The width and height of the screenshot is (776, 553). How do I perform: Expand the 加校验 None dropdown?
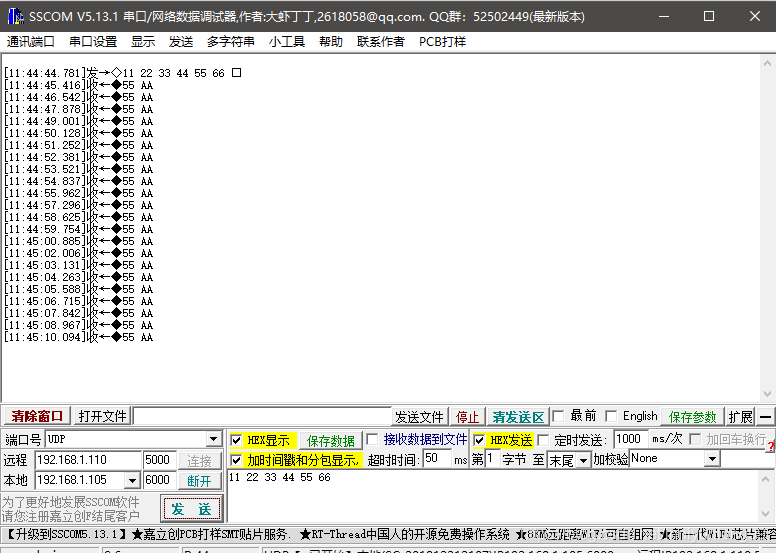point(712,459)
